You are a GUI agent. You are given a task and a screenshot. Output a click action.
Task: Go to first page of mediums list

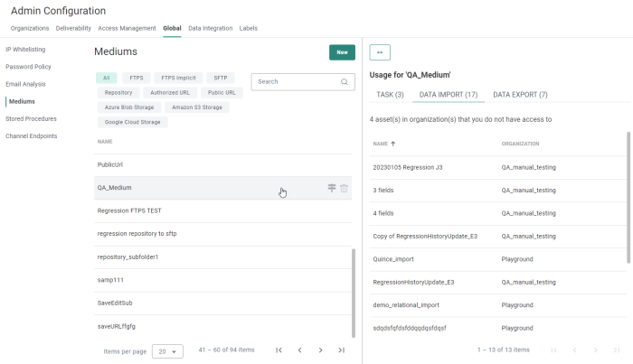(x=279, y=350)
